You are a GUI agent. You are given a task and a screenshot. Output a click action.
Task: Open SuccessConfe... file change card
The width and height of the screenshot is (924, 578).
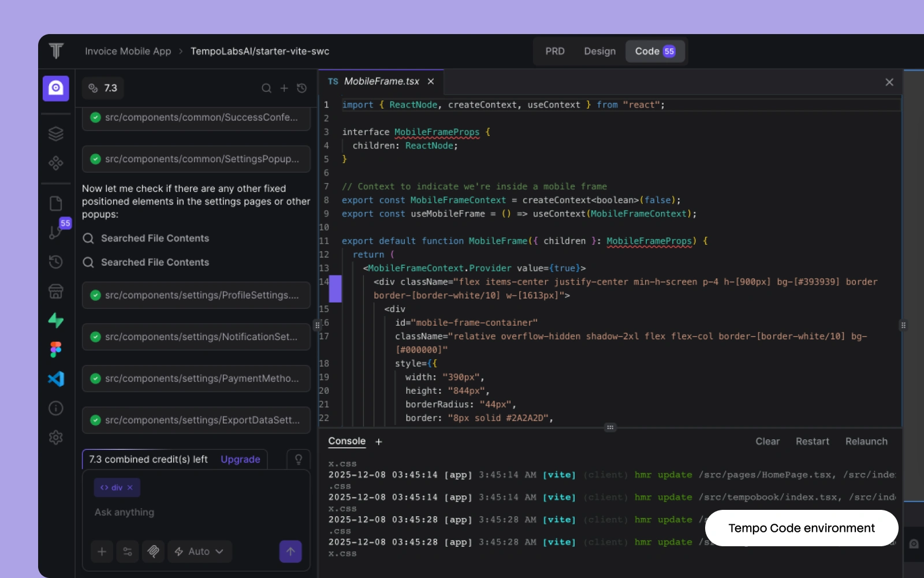point(196,118)
